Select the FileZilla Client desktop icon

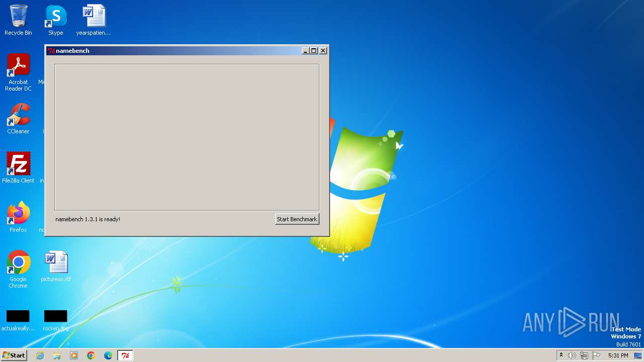[18, 167]
